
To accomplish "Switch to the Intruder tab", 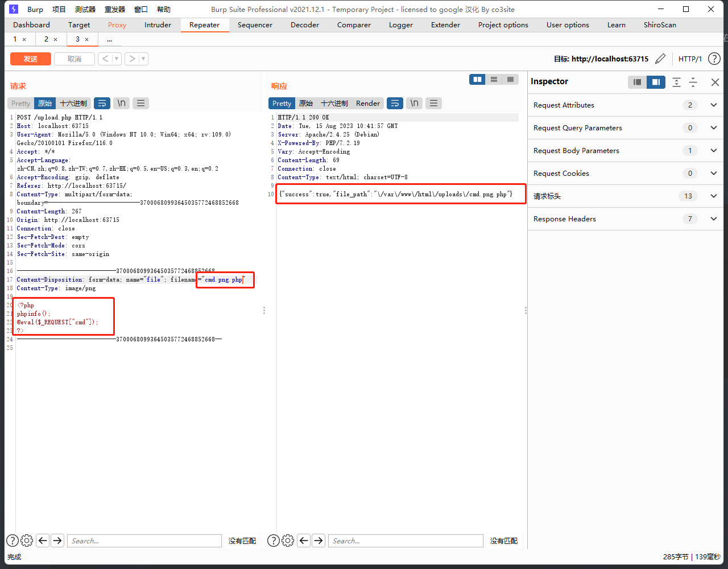I will coord(158,24).
